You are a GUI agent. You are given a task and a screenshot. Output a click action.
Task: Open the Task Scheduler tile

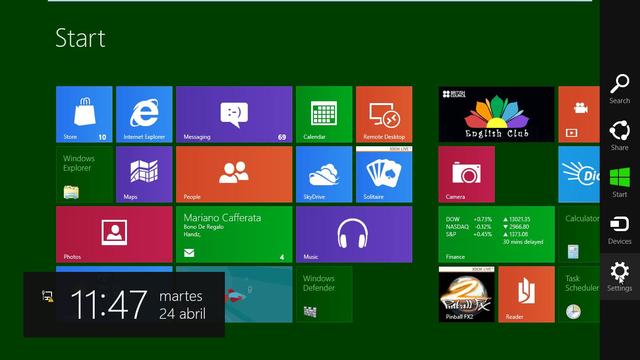[579, 294]
